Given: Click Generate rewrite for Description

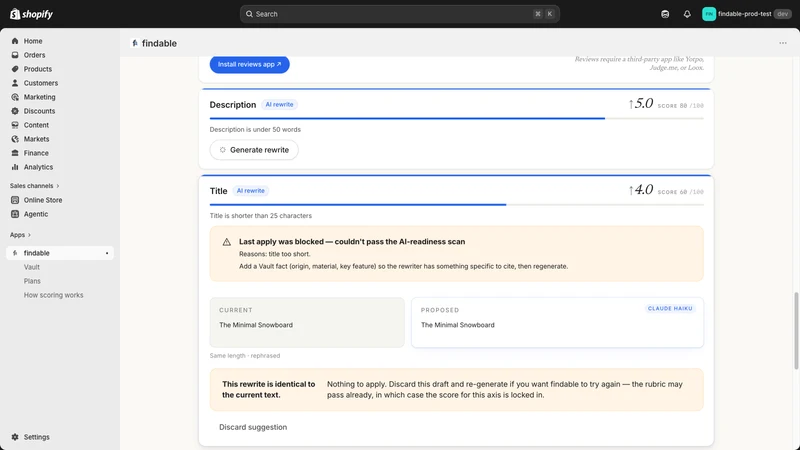Looking at the screenshot, I should (x=254, y=150).
